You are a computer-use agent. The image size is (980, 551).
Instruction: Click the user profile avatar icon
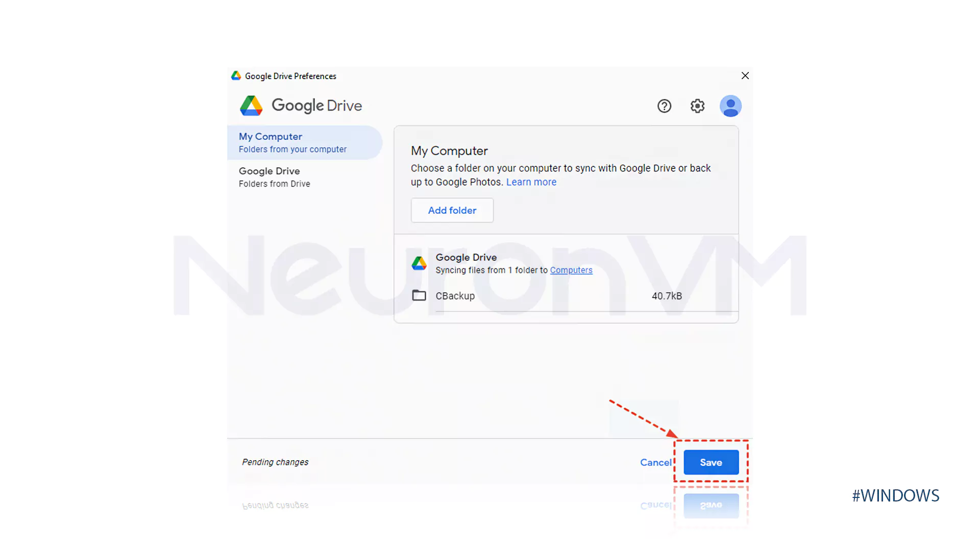click(x=730, y=106)
